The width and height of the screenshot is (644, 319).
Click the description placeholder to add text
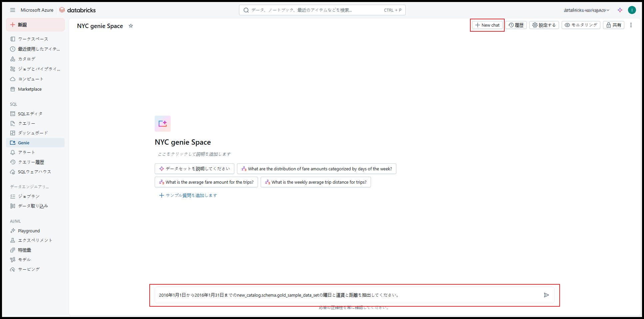pos(194,154)
